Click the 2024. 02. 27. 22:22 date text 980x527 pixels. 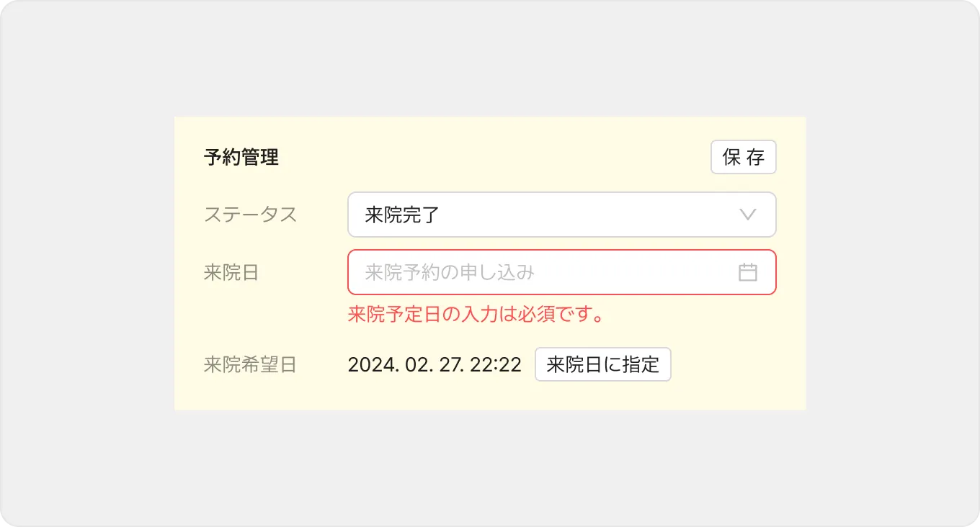[x=435, y=364]
